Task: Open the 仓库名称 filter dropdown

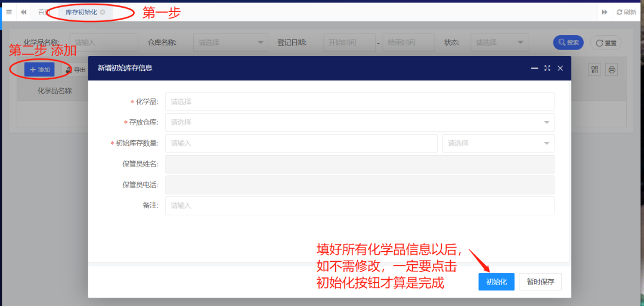Action: click(x=230, y=42)
